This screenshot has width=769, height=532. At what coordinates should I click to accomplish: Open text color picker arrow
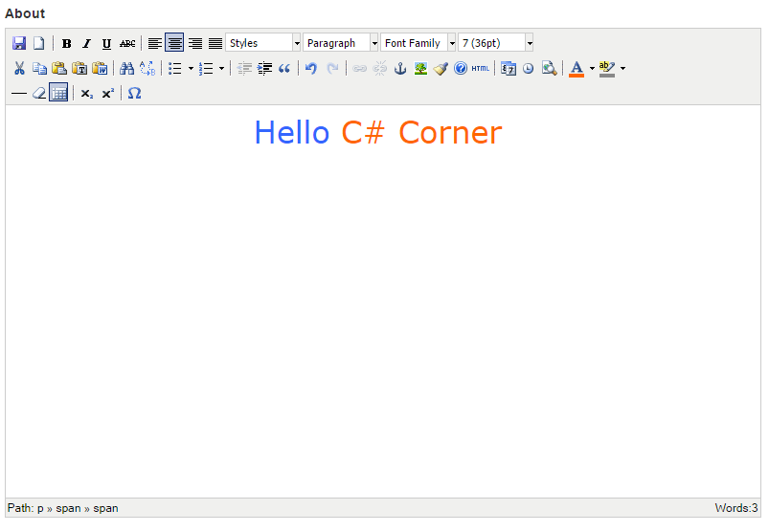point(592,69)
